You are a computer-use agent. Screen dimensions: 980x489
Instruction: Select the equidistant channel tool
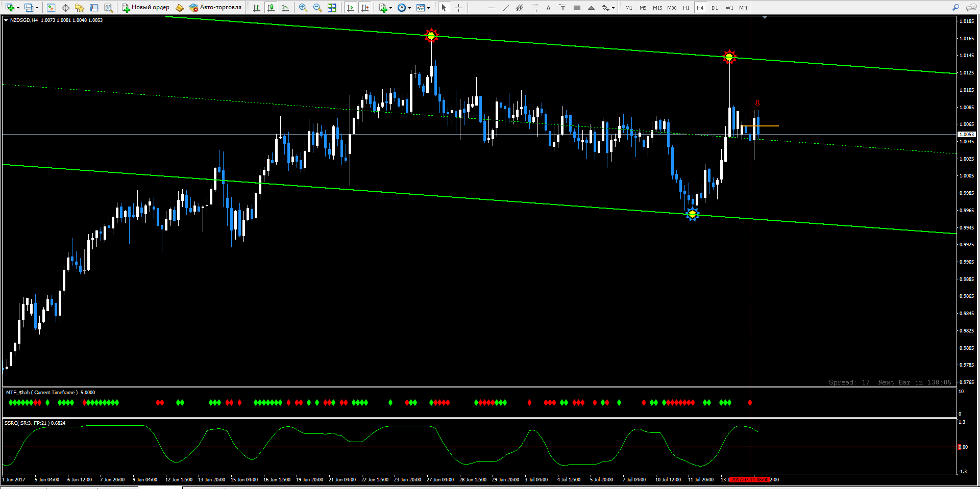point(520,8)
